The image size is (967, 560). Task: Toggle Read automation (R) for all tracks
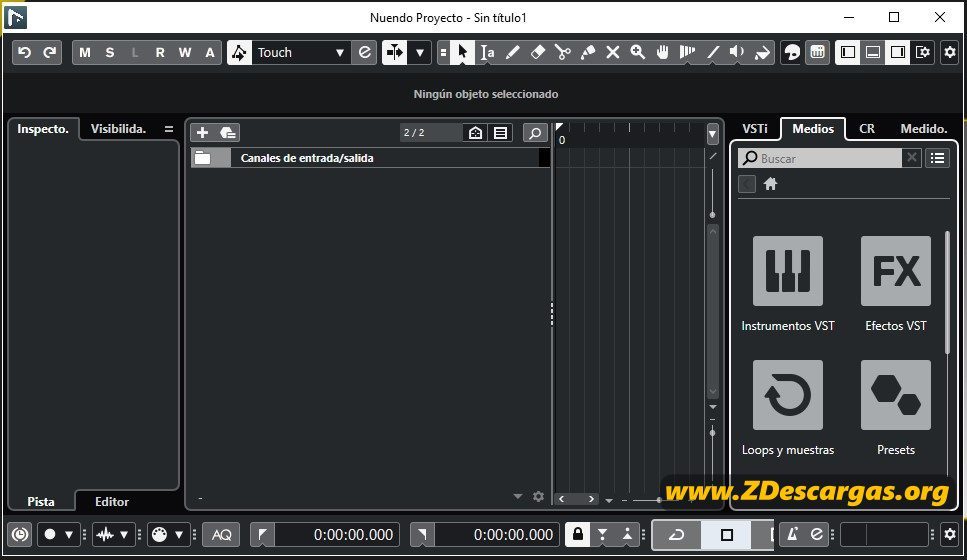[x=160, y=52]
